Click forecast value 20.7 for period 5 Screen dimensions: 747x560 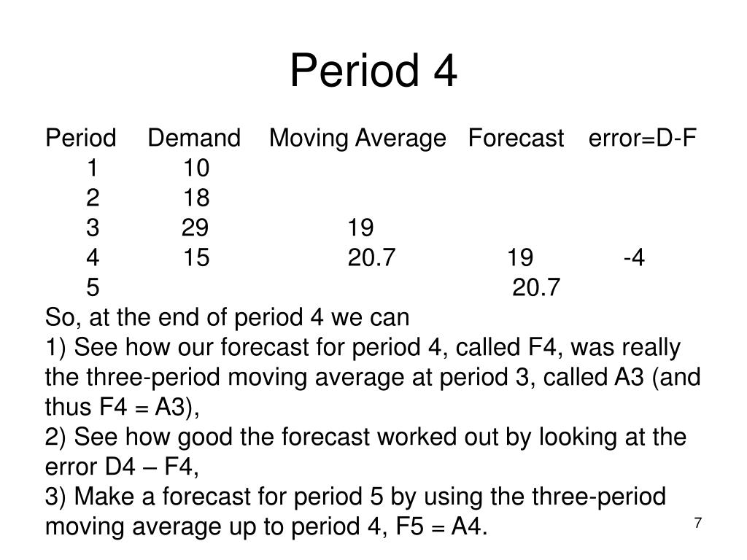coord(536,287)
